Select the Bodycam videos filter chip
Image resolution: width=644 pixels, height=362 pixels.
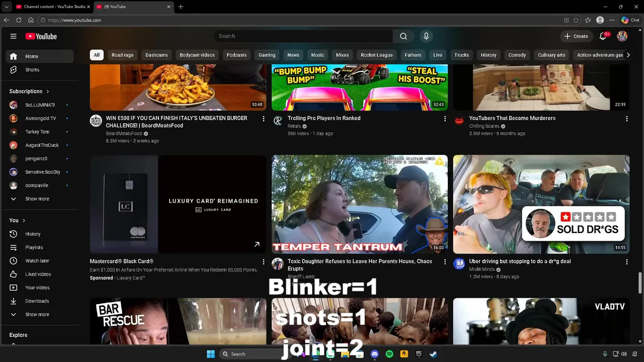pos(197,55)
